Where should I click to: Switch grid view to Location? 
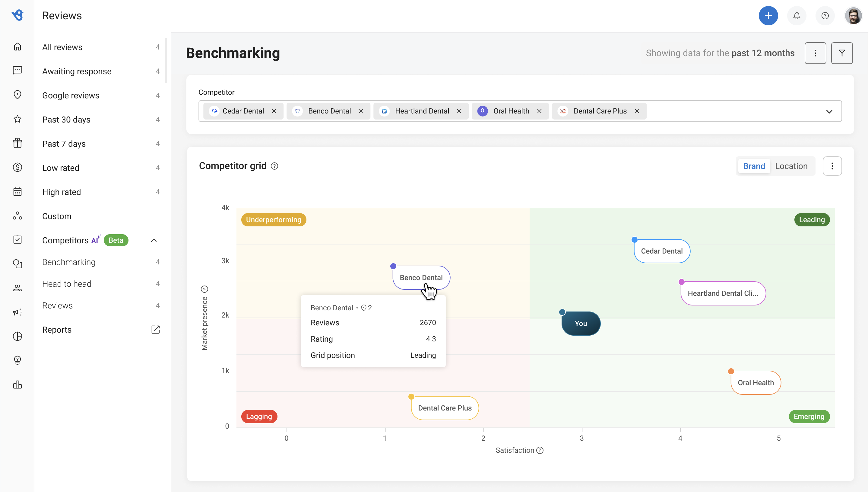(791, 166)
